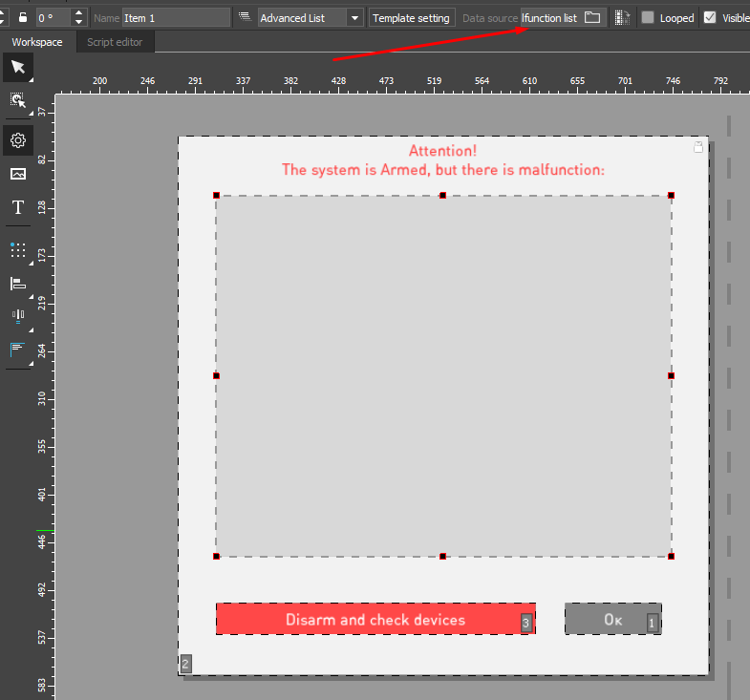The height and width of the screenshot is (700, 750).
Task: Open the dotted grid snap tool
Action: point(17,250)
